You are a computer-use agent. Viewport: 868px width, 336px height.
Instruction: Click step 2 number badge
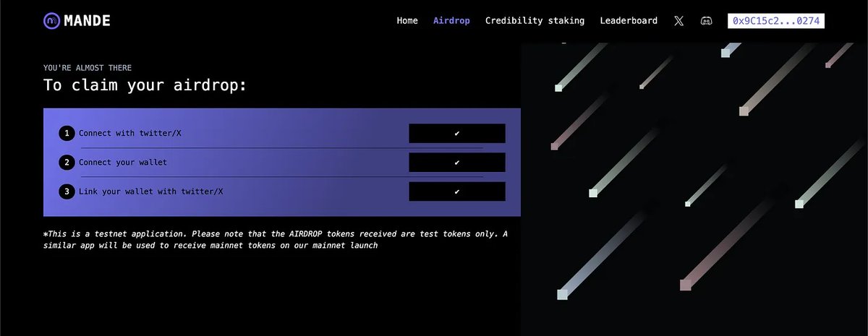(x=67, y=163)
